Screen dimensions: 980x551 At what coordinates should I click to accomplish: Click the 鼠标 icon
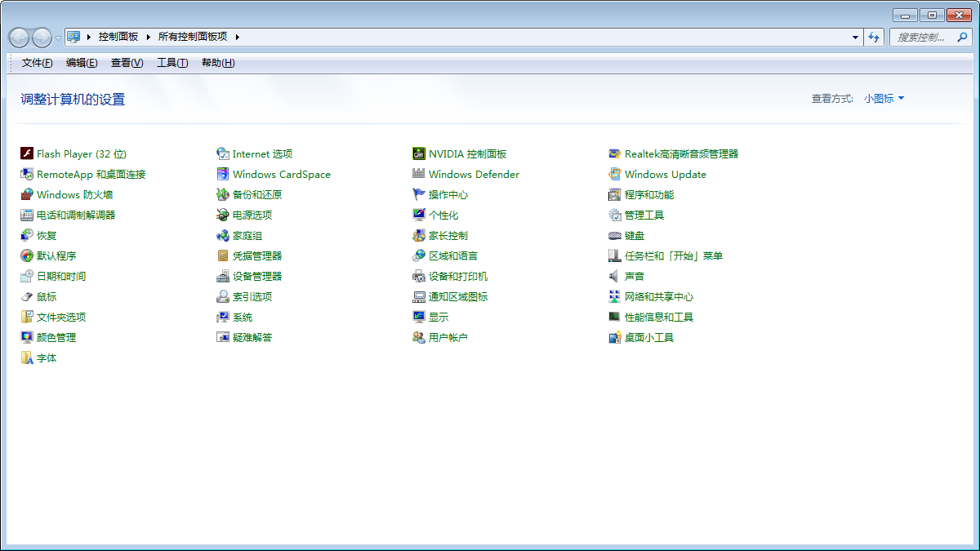click(27, 296)
